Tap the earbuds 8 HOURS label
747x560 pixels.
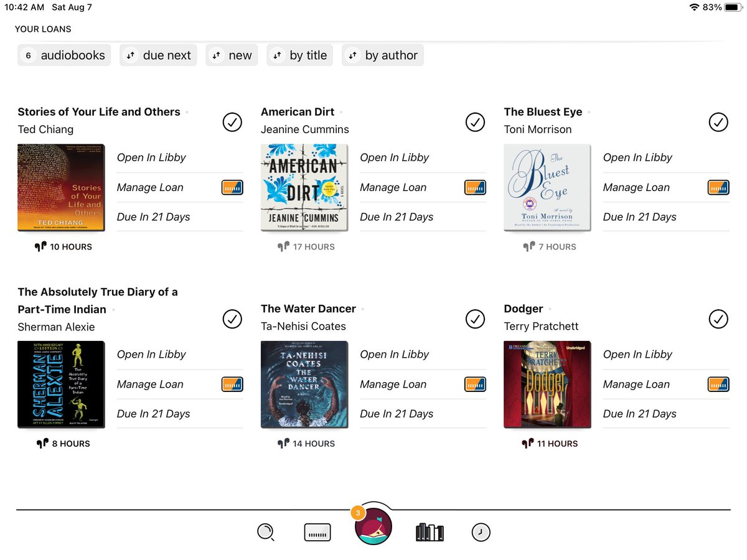click(63, 444)
